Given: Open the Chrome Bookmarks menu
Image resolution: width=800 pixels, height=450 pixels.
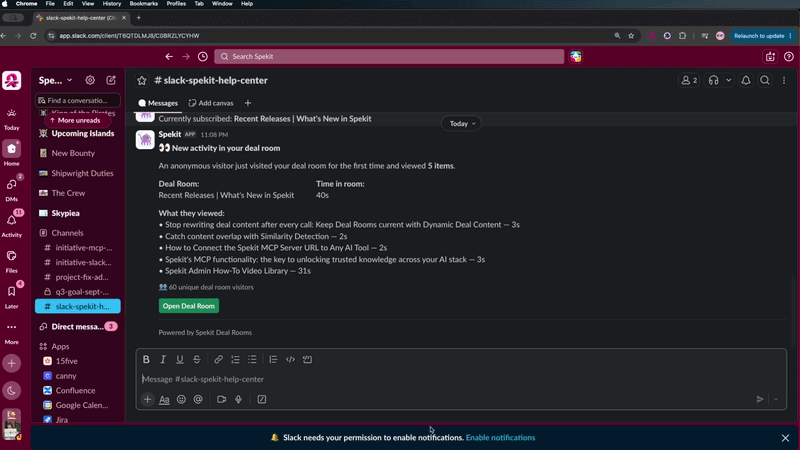Looking at the screenshot, I should click(x=143, y=4).
